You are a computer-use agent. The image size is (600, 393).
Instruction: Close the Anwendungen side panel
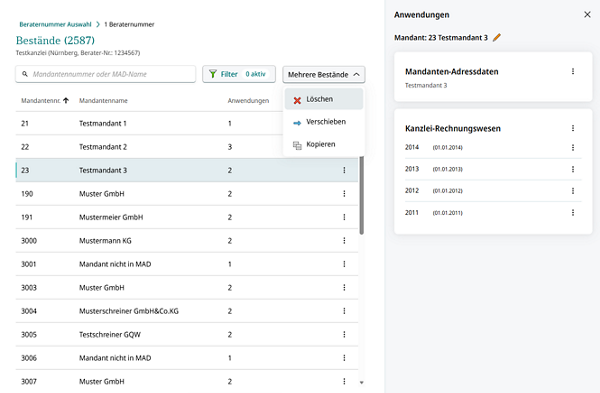click(x=587, y=15)
